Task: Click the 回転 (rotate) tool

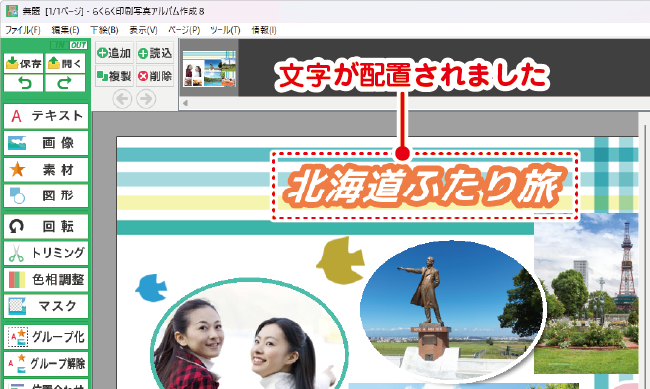Action: [x=46, y=226]
